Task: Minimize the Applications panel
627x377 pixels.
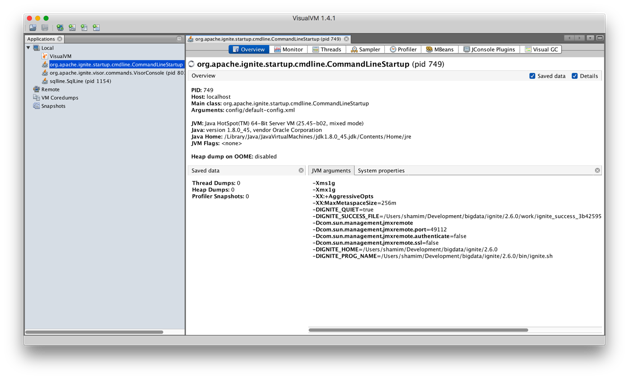Action: [x=179, y=39]
